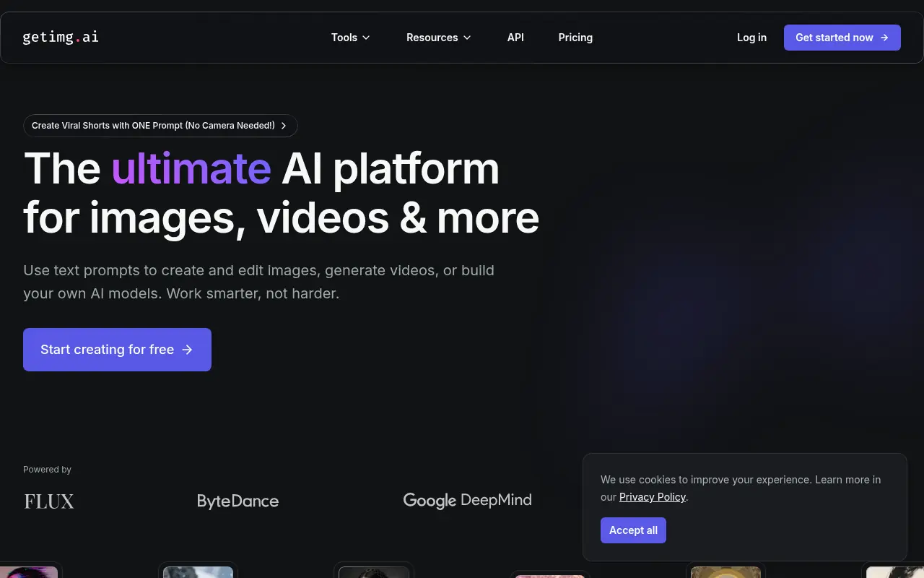Click the arrow in Start creating for free

187,349
